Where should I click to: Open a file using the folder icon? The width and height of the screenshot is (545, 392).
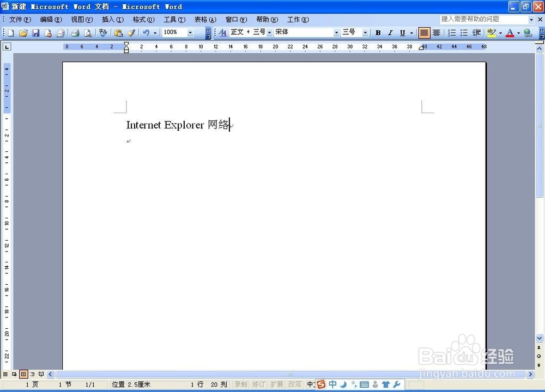pos(23,33)
